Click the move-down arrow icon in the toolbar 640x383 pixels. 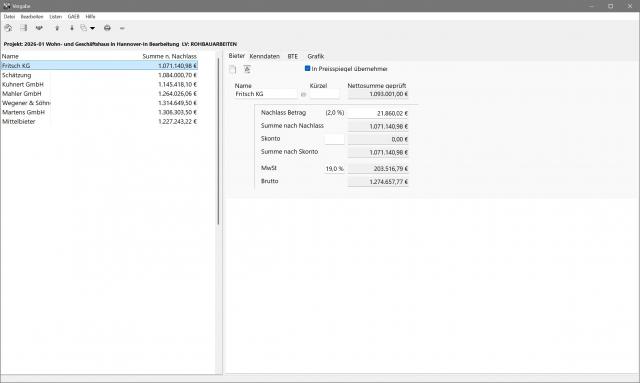pos(72,28)
